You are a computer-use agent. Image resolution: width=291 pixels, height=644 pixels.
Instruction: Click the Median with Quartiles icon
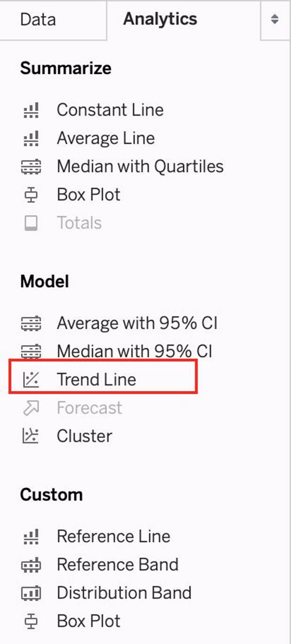[x=32, y=167]
